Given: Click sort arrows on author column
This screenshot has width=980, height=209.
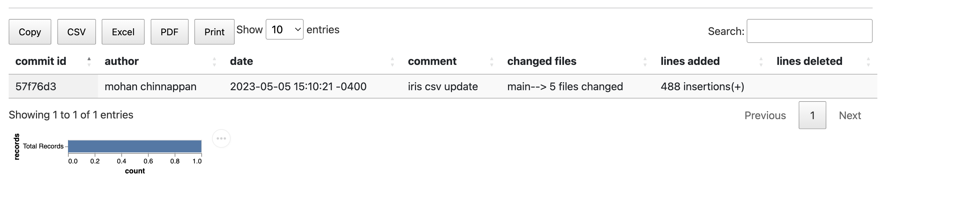Looking at the screenshot, I should (x=214, y=62).
